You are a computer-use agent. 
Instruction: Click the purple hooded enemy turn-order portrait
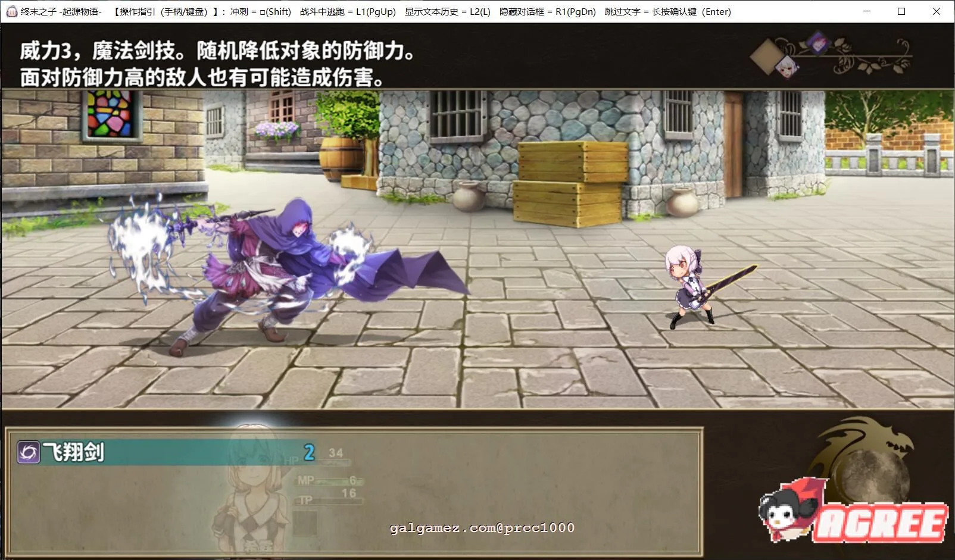point(818,43)
